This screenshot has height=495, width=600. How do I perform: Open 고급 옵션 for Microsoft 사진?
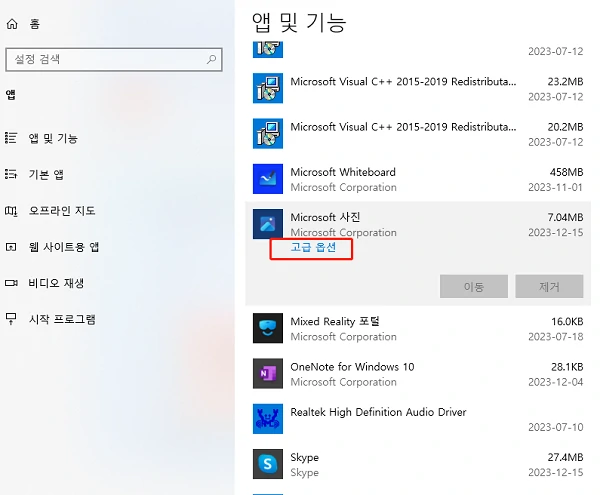(313, 247)
